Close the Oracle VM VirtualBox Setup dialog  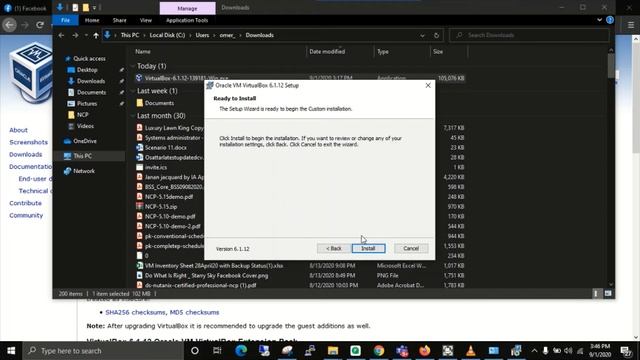[428, 85]
